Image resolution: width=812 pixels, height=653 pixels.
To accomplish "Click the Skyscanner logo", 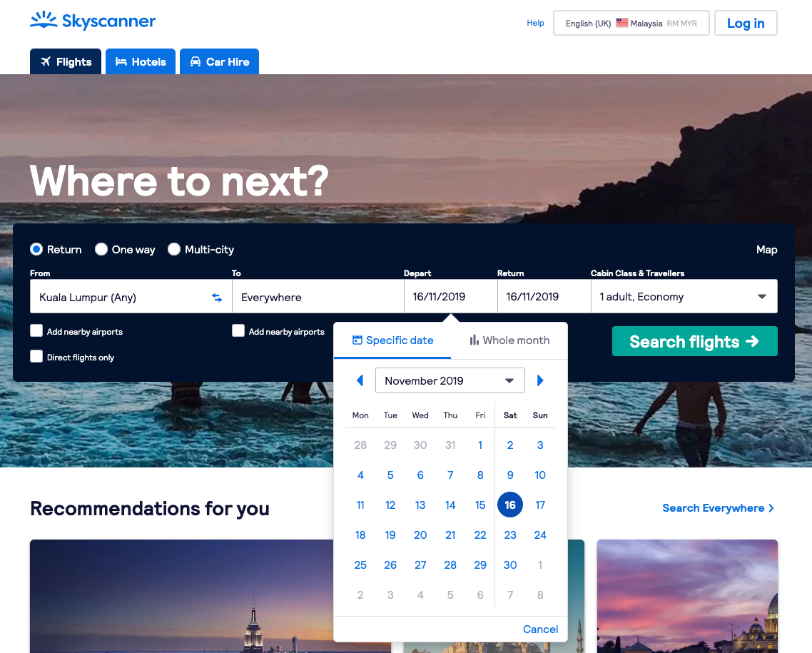I will [93, 21].
